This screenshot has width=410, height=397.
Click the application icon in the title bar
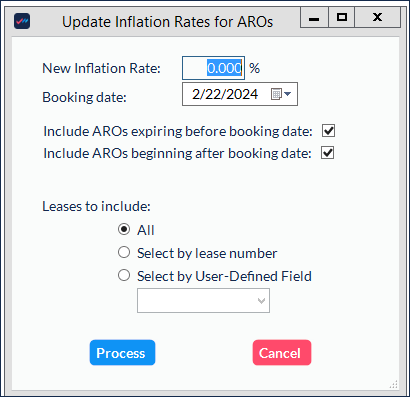tap(22, 21)
